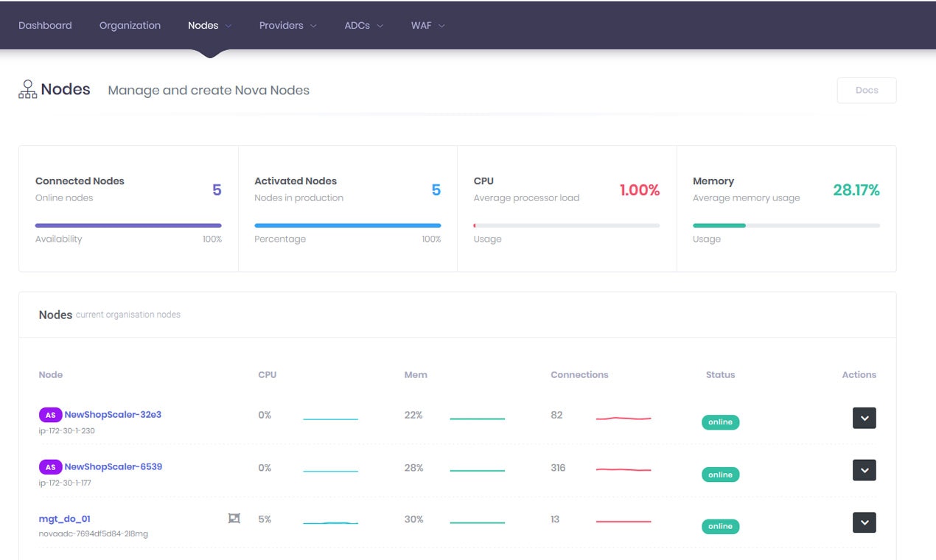This screenshot has width=936, height=560.
Task: Click online status badge for NewShopScaler-32e3
Action: click(720, 422)
